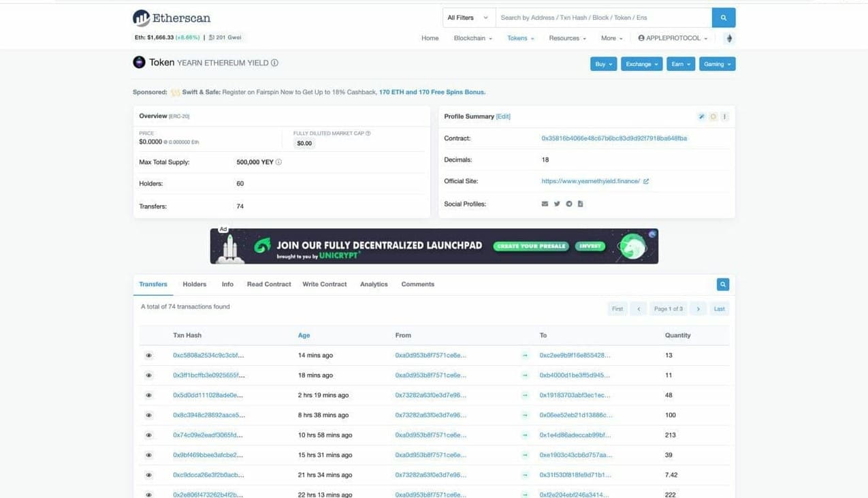
Task: Expand the Resources nav menu
Action: [567, 38]
